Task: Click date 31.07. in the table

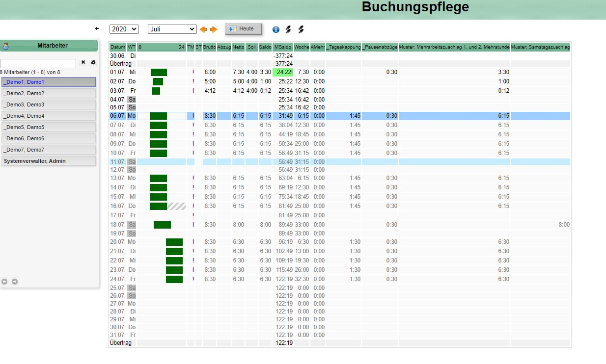Action: point(118,335)
